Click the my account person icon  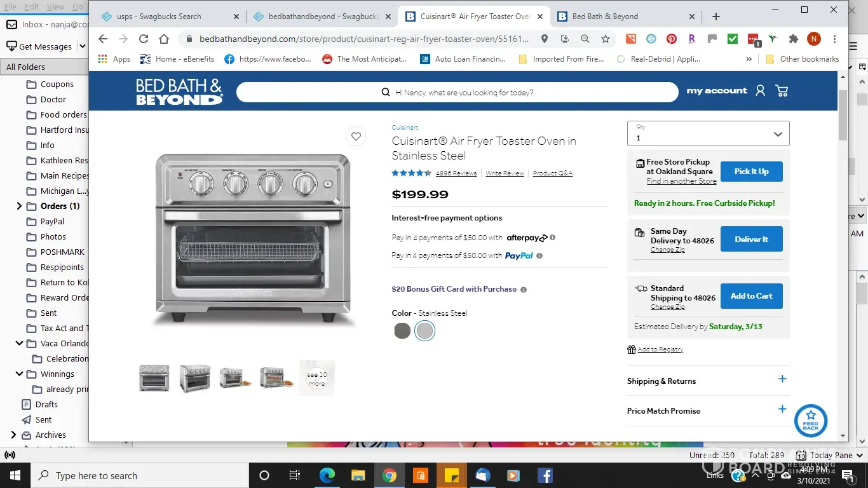[760, 91]
